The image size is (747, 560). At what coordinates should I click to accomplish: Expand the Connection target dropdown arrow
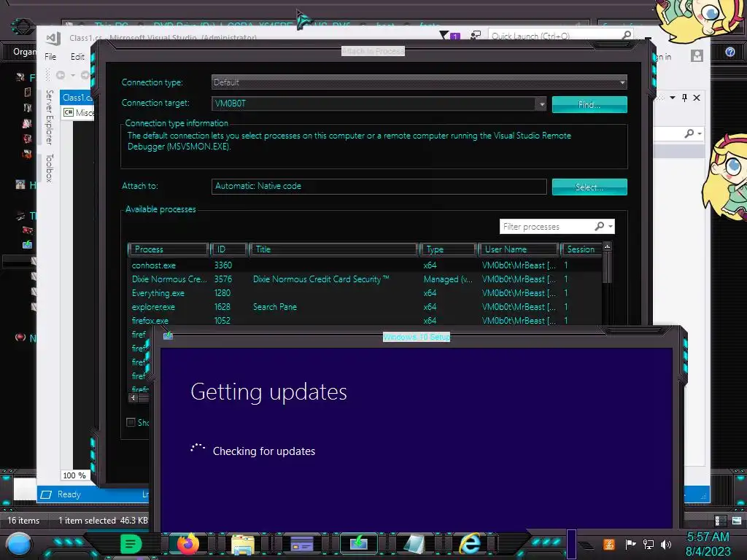tap(541, 104)
